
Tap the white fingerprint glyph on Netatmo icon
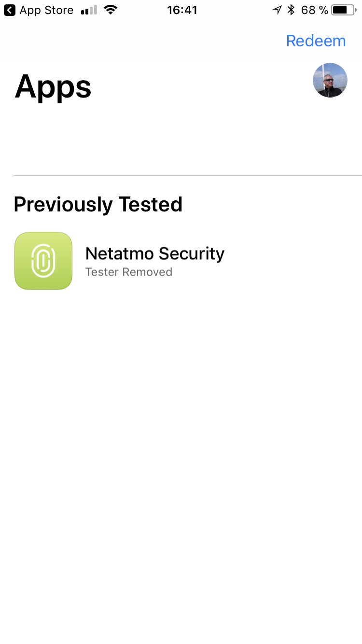(43, 261)
